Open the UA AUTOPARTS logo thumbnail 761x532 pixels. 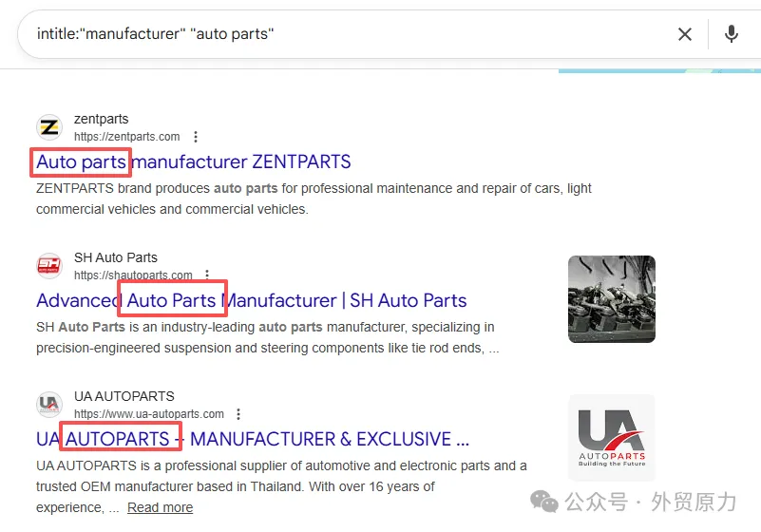pyautogui.click(x=611, y=437)
